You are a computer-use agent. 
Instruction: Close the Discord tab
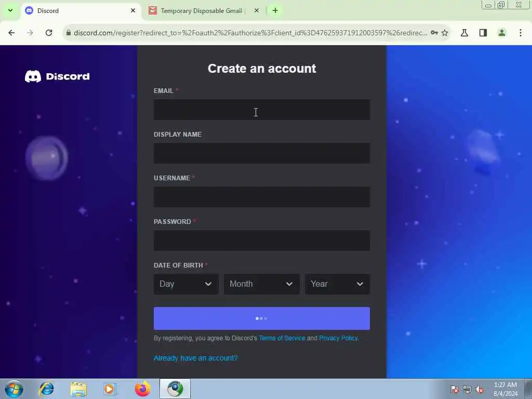coord(133,10)
